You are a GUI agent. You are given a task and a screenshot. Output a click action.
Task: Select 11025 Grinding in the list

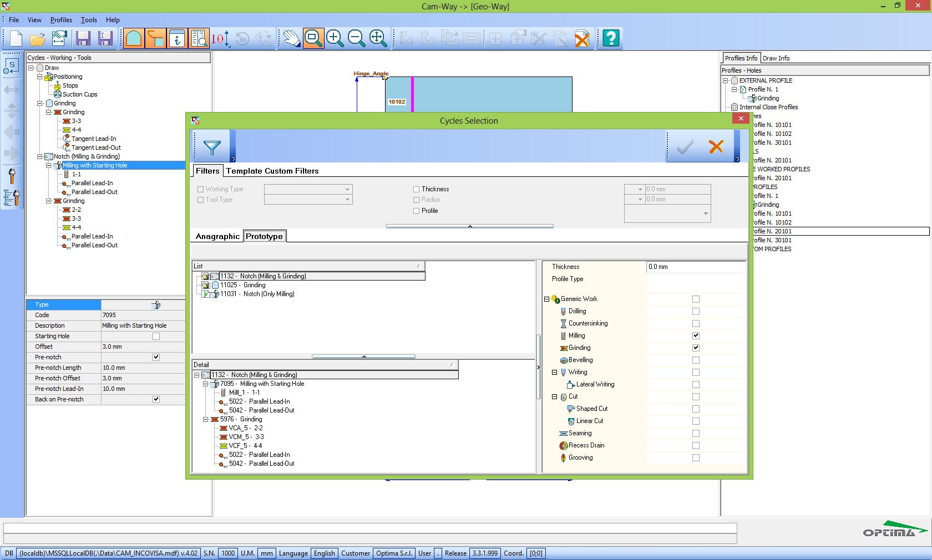(x=243, y=285)
